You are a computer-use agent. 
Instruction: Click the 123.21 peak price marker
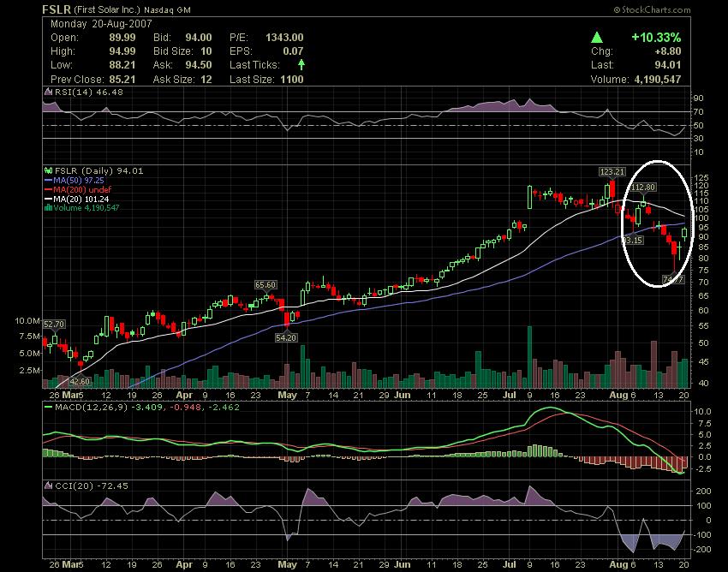(x=612, y=172)
